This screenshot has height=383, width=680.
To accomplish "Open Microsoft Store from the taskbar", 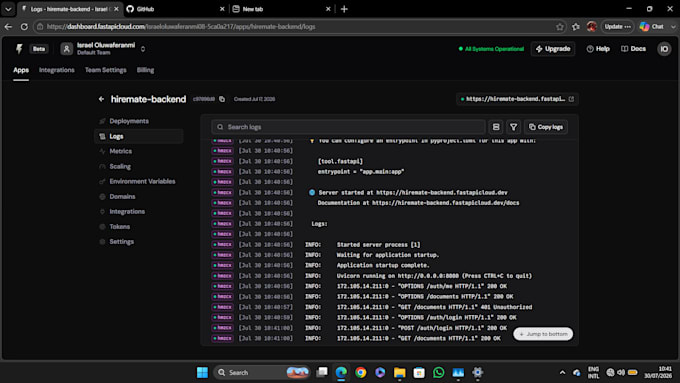I will point(419,372).
